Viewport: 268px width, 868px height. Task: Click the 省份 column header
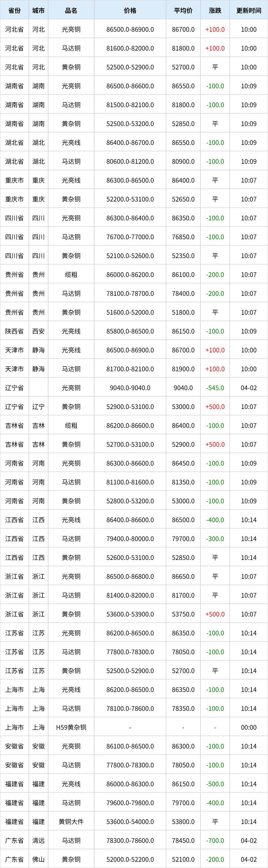pyautogui.click(x=14, y=10)
